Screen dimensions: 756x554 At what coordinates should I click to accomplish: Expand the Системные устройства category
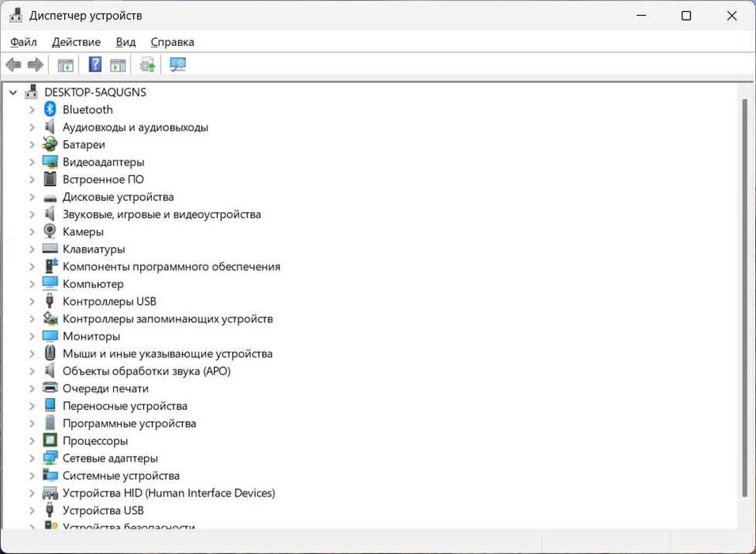32,476
